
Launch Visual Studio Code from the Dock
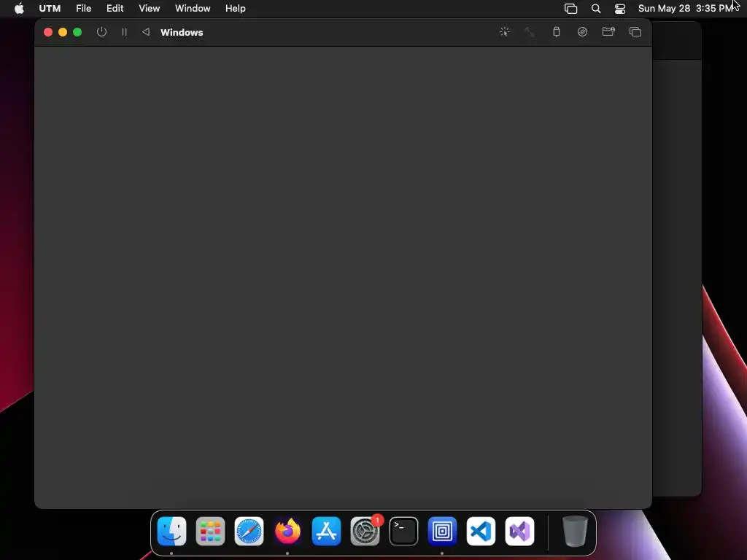pyautogui.click(x=481, y=531)
